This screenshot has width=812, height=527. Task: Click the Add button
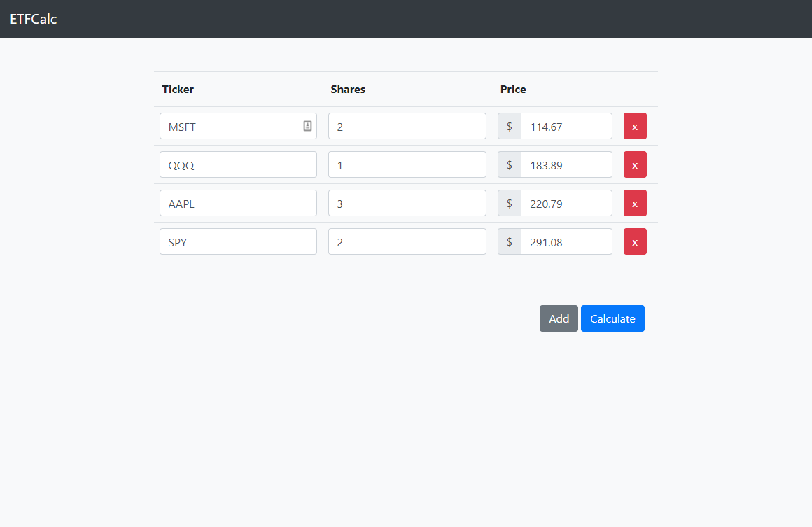pos(559,318)
